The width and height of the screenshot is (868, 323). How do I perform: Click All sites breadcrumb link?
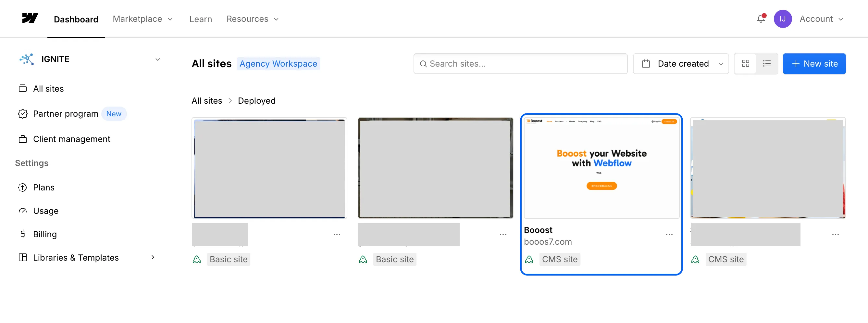click(206, 100)
